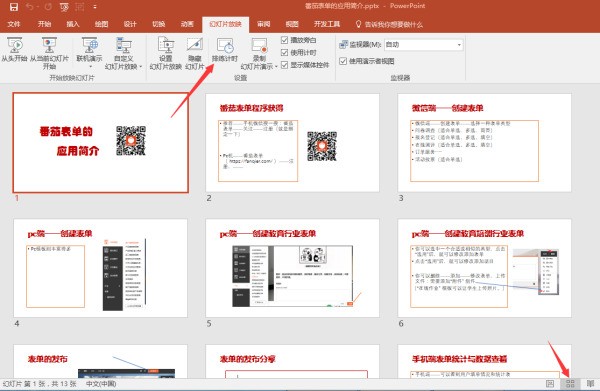Viewport: 600px width, 391px height.
Task: Select slide 3 thumbnail 微信端—创建表单
Action: [x=484, y=143]
